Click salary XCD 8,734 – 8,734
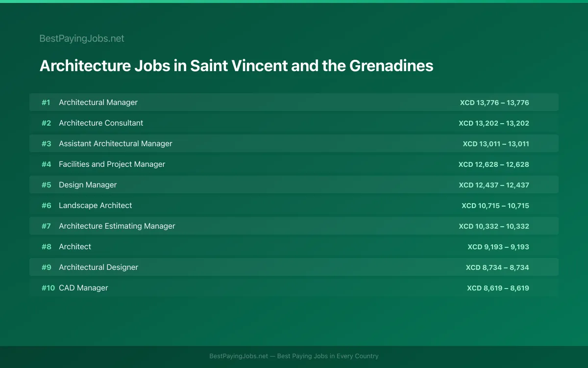The height and width of the screenshot is (368, 588). click(x=497, y=267)
